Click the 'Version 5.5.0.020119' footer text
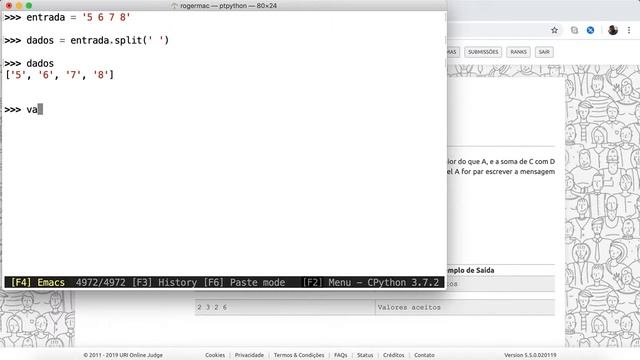Viewport: 640px width, 360px height. point(530,355)
